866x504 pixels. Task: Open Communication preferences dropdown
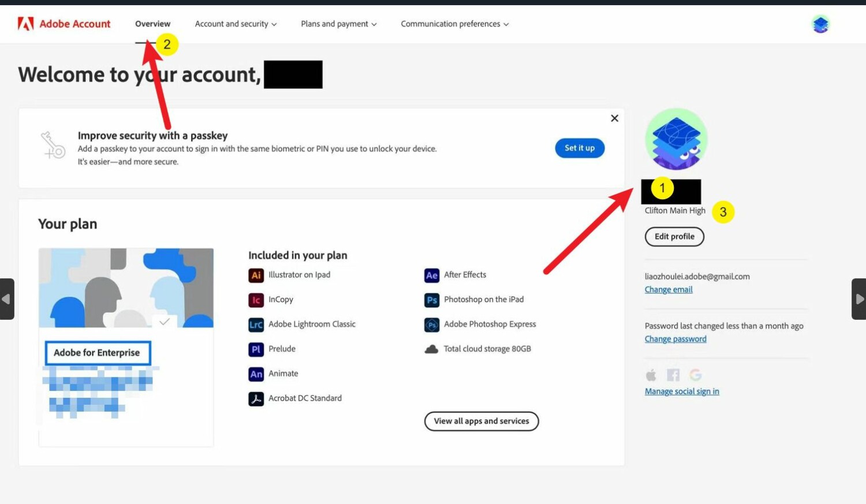(x=454, y=24)
